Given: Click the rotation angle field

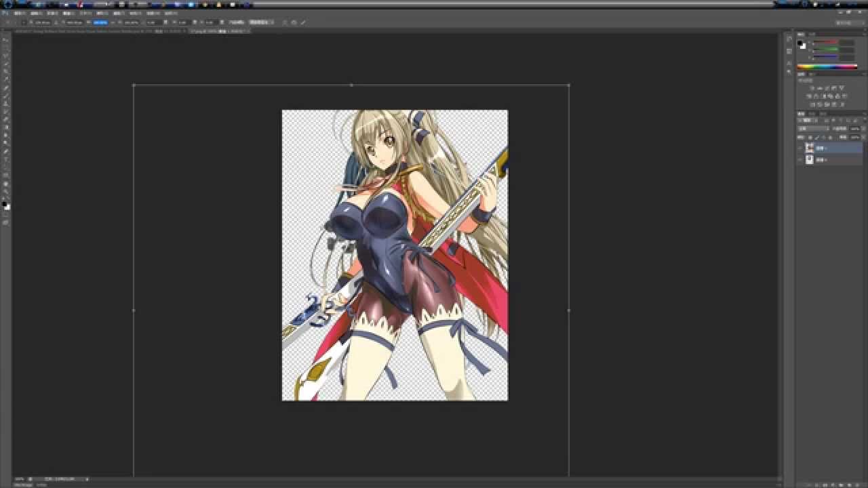Looking at the screenshot, I should point(154,22).
